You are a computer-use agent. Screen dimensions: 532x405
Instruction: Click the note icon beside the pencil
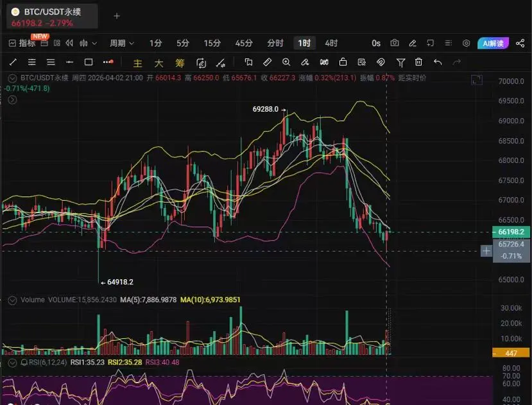[430, 43]
